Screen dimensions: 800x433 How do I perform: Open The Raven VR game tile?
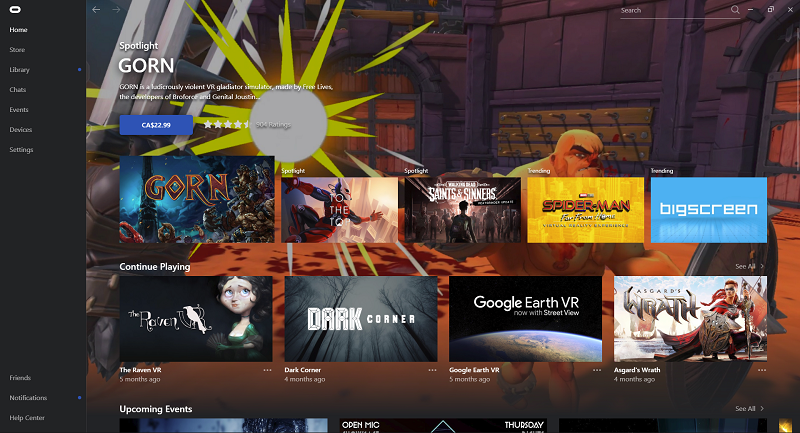[196, 319]
